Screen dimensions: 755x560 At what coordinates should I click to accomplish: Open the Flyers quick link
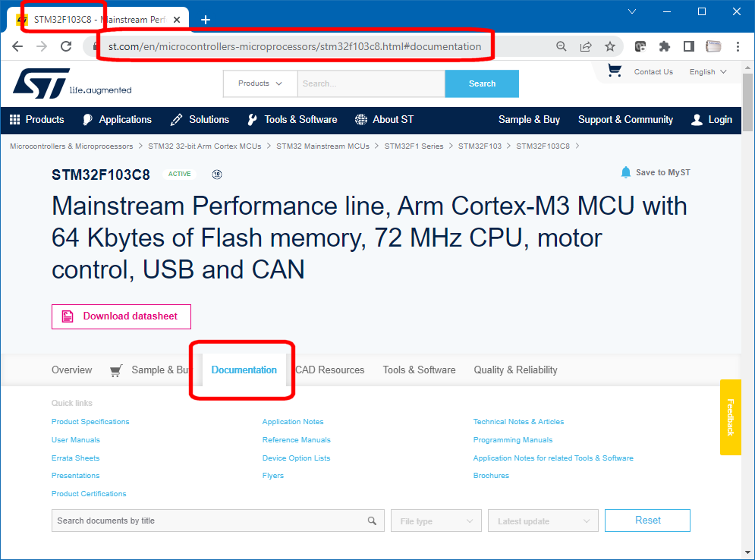[x=273, y=475]
